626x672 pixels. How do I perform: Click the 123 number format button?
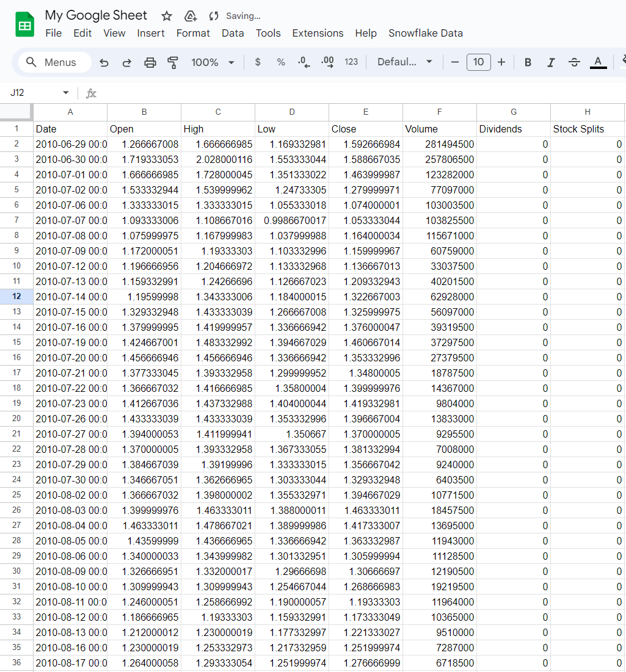(x=351, y=62)
